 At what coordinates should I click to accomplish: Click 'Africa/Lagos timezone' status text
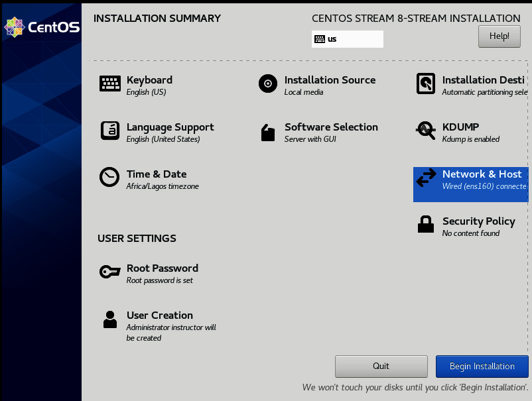pyautogui.click(x=163, y=186)
